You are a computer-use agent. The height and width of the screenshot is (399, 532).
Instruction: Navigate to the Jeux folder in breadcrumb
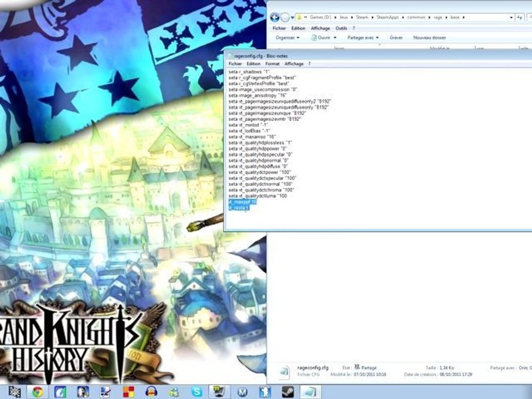pyautogui.click(x=344, y=17)
